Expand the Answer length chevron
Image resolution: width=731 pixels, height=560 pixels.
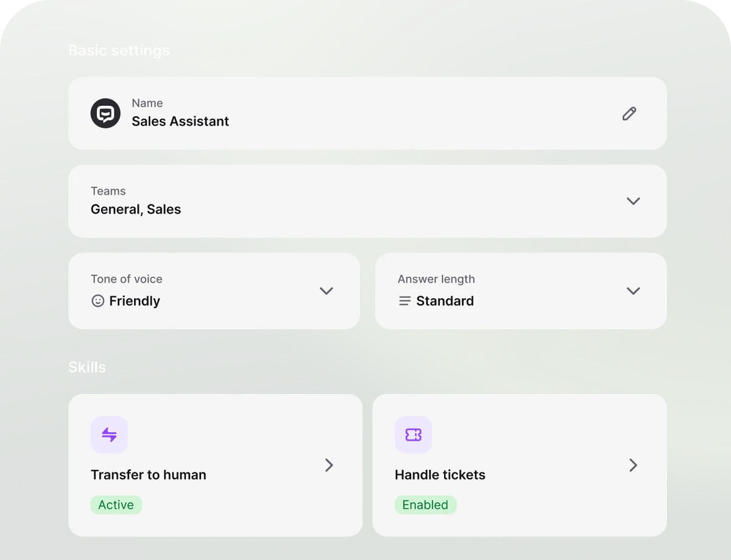tap(633, 291)
